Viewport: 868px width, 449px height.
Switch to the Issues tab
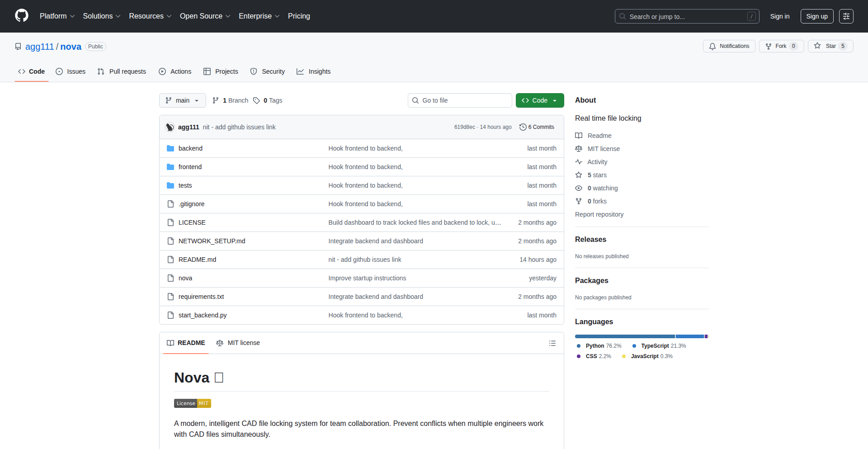pos(71,71)
